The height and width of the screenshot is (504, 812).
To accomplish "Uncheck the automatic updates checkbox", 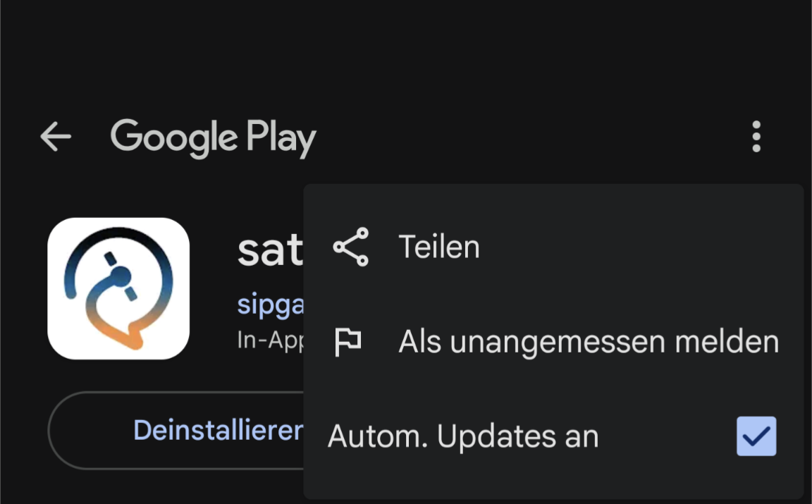I will point(756,436).
